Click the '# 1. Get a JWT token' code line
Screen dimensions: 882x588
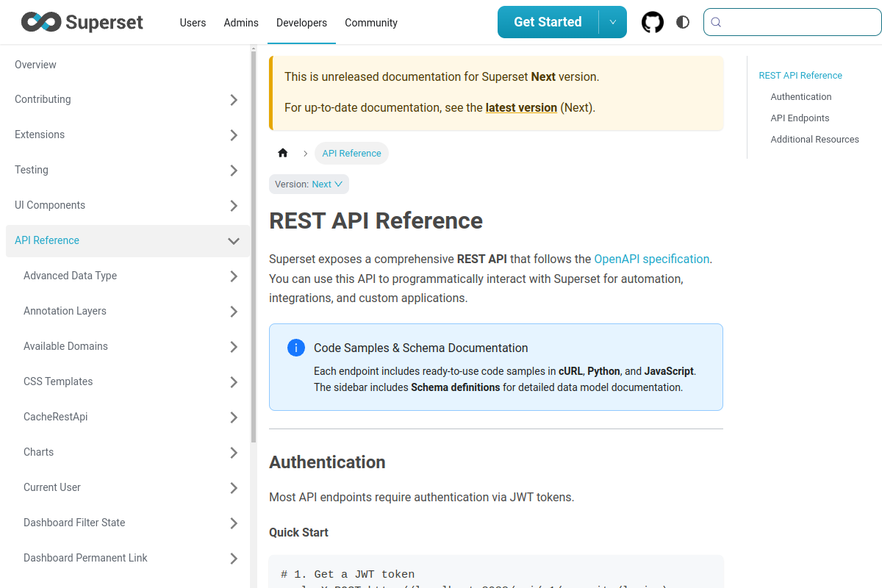tap(348, 574)
